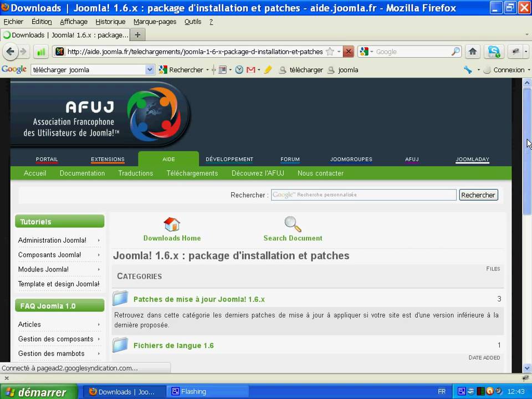Viewport: 532px width, 399px height.
Task: Expand the Modules Joomla! submenu arrow
Action: [99, 269]
